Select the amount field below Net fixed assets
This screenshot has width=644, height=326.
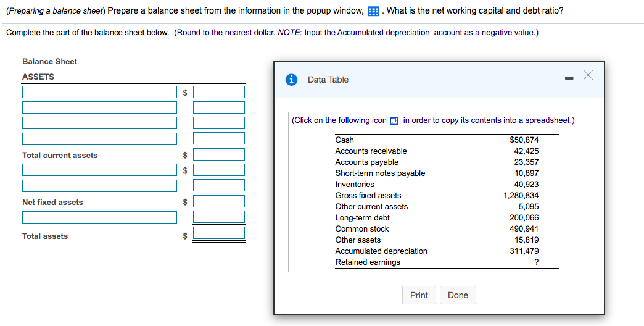click(x=219, y=217)
